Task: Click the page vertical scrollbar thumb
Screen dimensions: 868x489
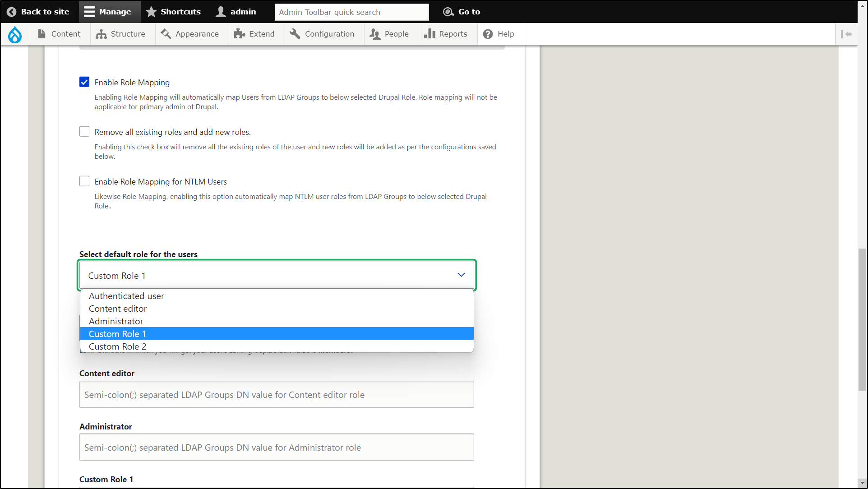Action: (862, 319)
